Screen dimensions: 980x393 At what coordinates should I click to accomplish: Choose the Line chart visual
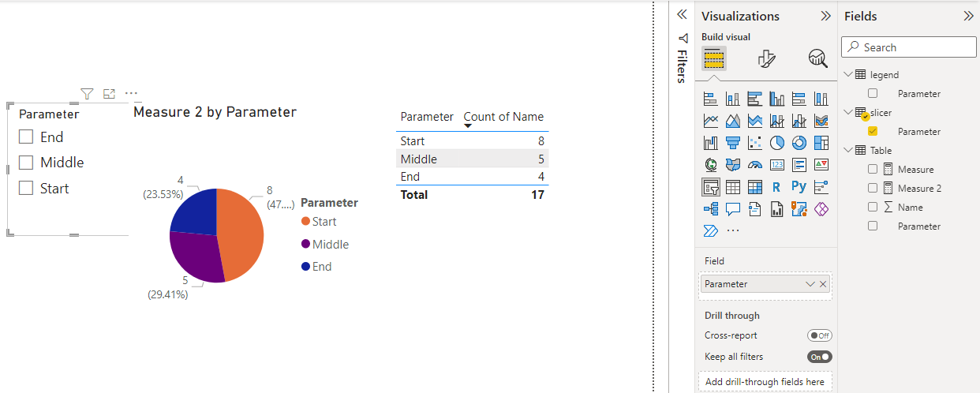click(x=710, y=121)
